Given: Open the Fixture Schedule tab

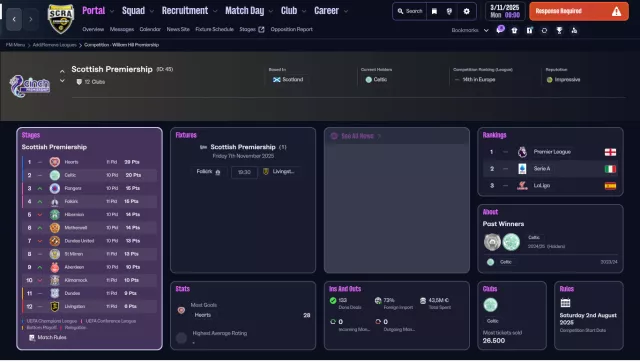Looking at the screenshot, I should click(x=214, y=29).
